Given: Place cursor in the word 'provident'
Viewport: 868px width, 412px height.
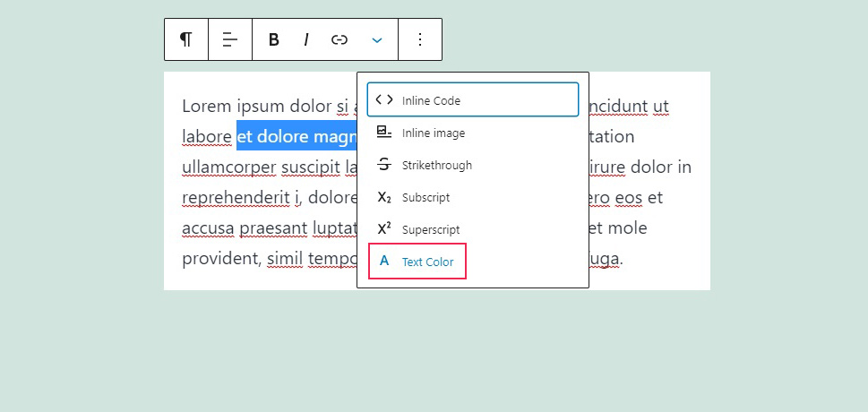Looking at the screenshot, I should click(x=219, y=259).
